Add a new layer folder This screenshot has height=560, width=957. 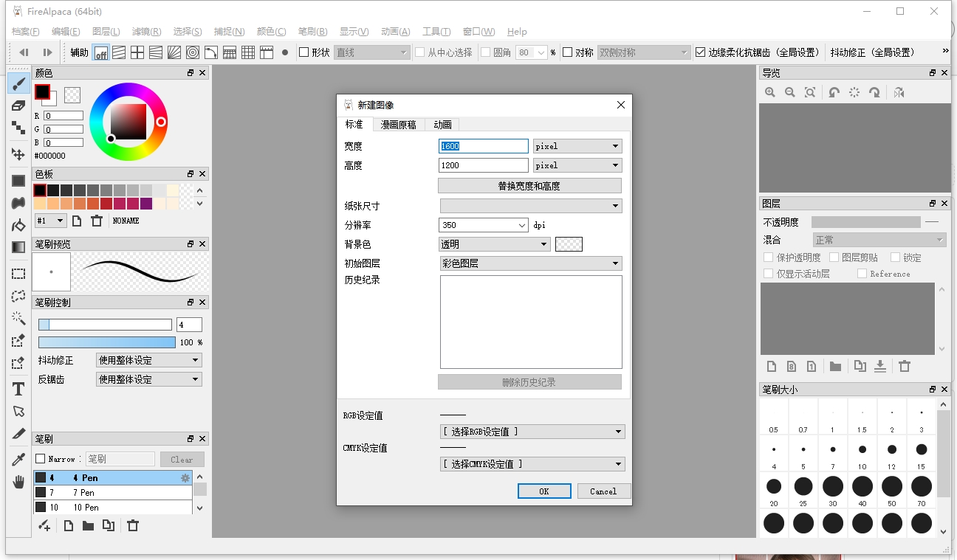835,366
